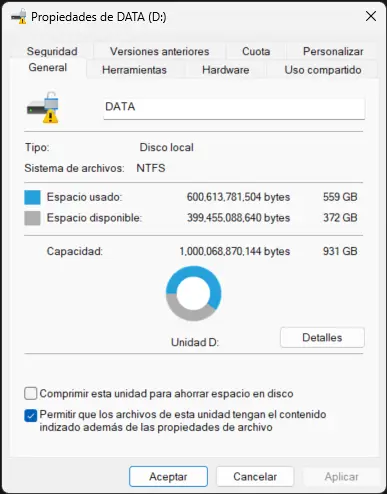
Task: Open the Hardware tab
Action: click(226, 70)
